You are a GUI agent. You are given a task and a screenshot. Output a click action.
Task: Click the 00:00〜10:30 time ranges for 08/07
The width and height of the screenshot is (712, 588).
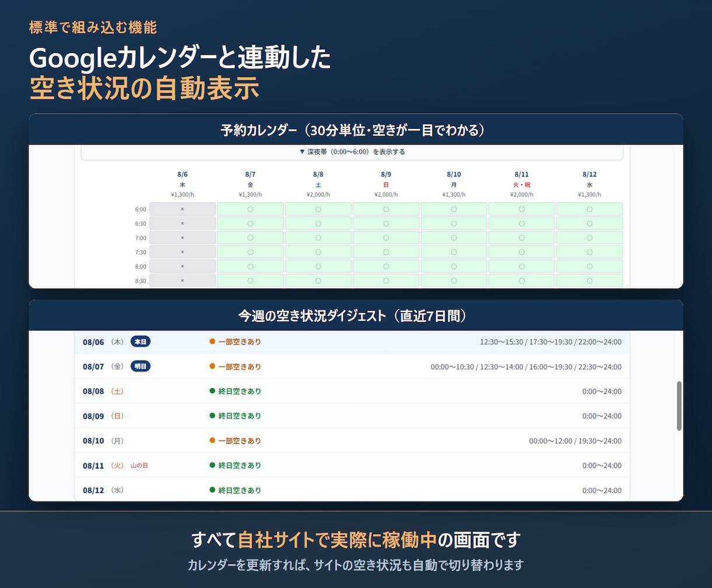(x=526, y=367)
